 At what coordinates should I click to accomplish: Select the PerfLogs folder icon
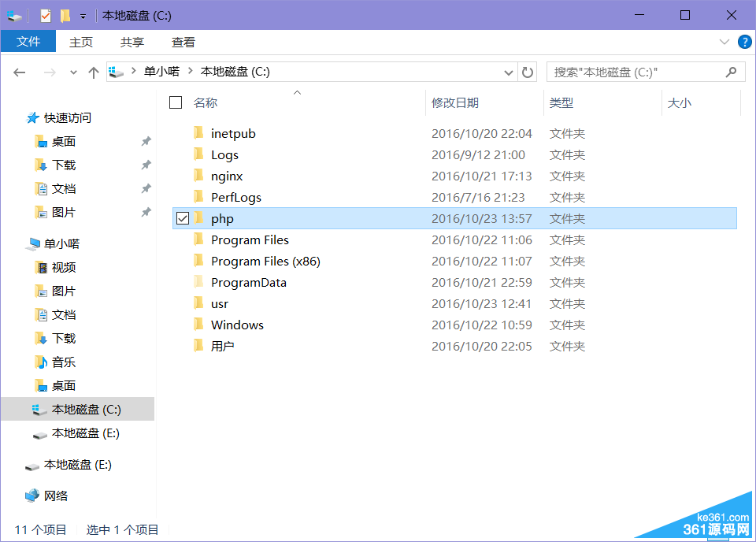pos(198,196)
